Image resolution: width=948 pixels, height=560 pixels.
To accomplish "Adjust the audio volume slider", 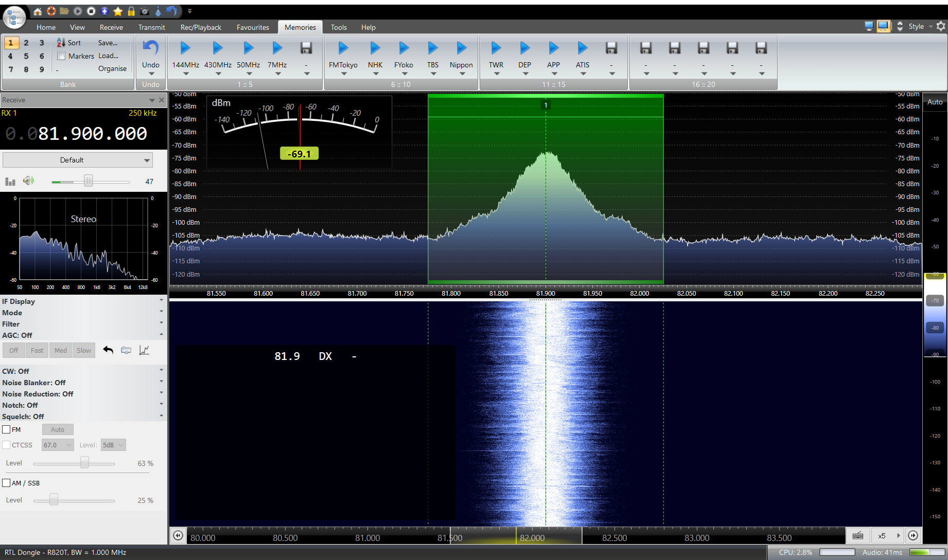I will 89,181.
